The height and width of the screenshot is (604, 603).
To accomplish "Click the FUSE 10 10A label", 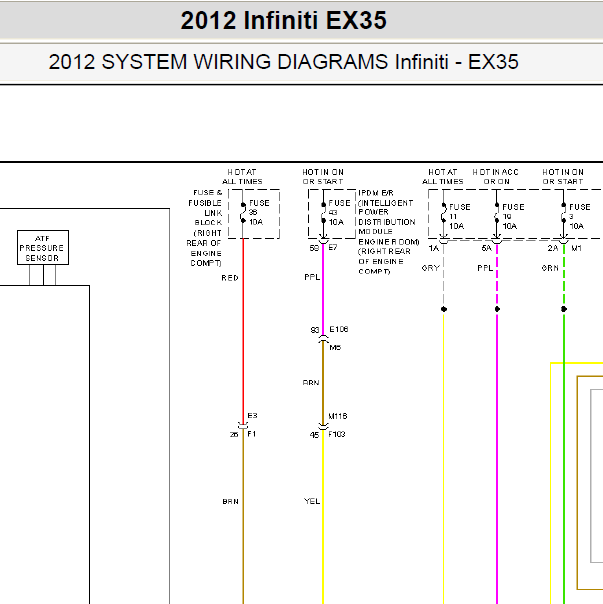I will pos(513,216).
